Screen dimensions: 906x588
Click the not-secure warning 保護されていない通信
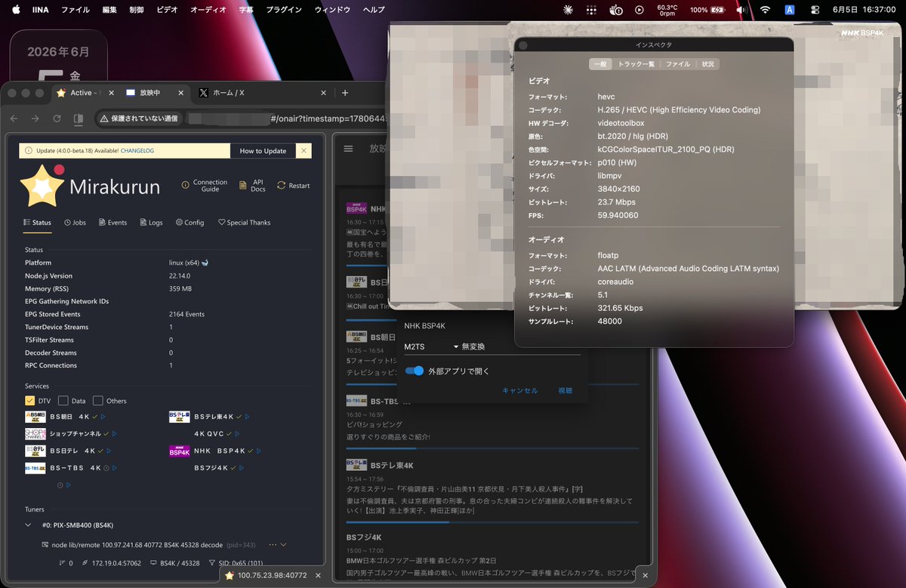[x=139, y=119]
